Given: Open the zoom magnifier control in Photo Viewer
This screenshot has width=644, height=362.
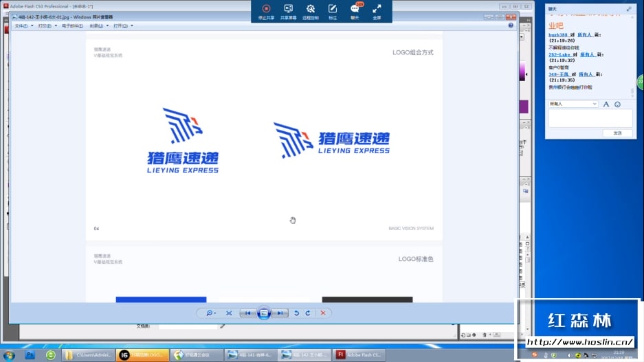Looking at the screenshot, I should click(211, 313).
